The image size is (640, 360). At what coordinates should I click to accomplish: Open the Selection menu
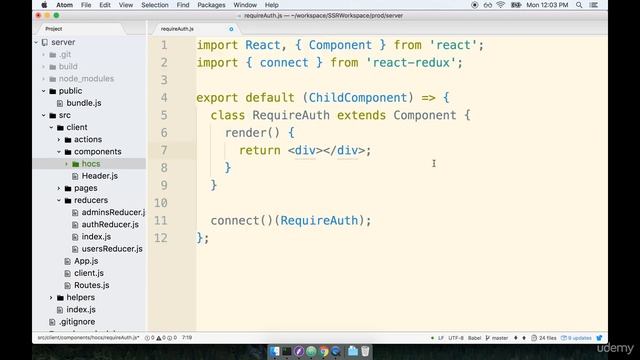155,5
